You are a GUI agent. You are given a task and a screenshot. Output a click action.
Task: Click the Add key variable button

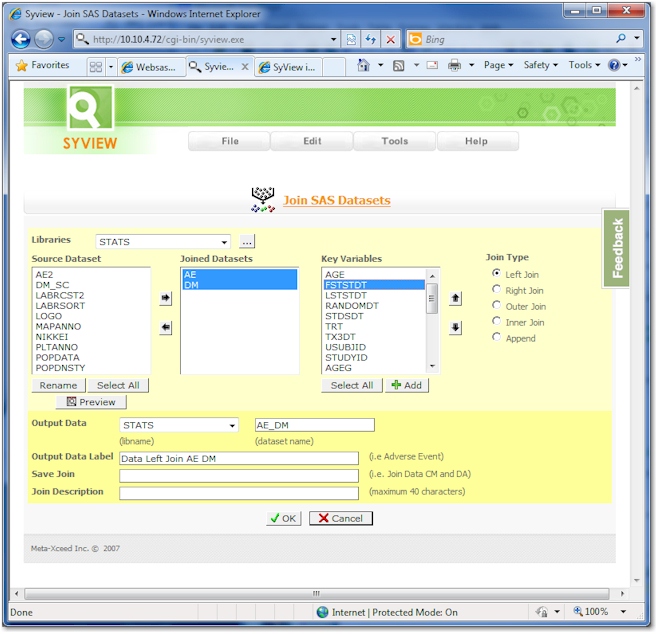point(407,386)
